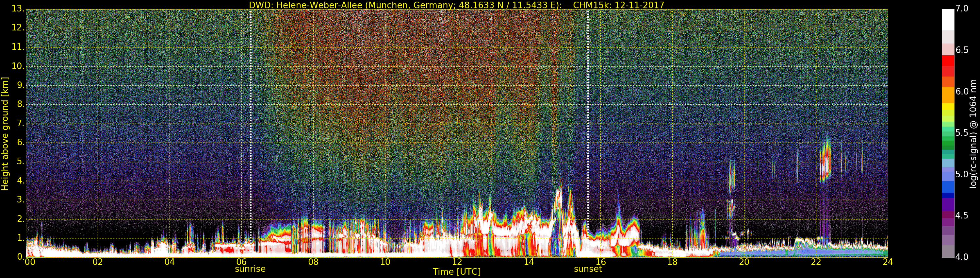Select the "sunset" label below the time axis

(x=588, y=269)
